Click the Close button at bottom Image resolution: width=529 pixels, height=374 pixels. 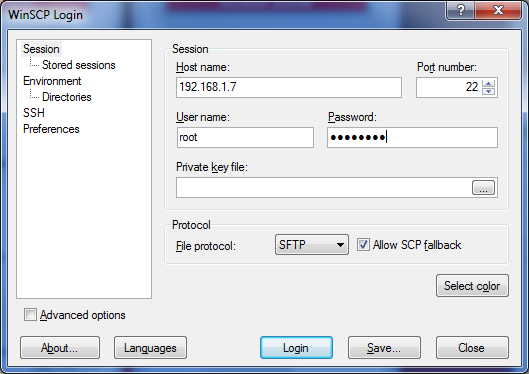tap(472, 348)
